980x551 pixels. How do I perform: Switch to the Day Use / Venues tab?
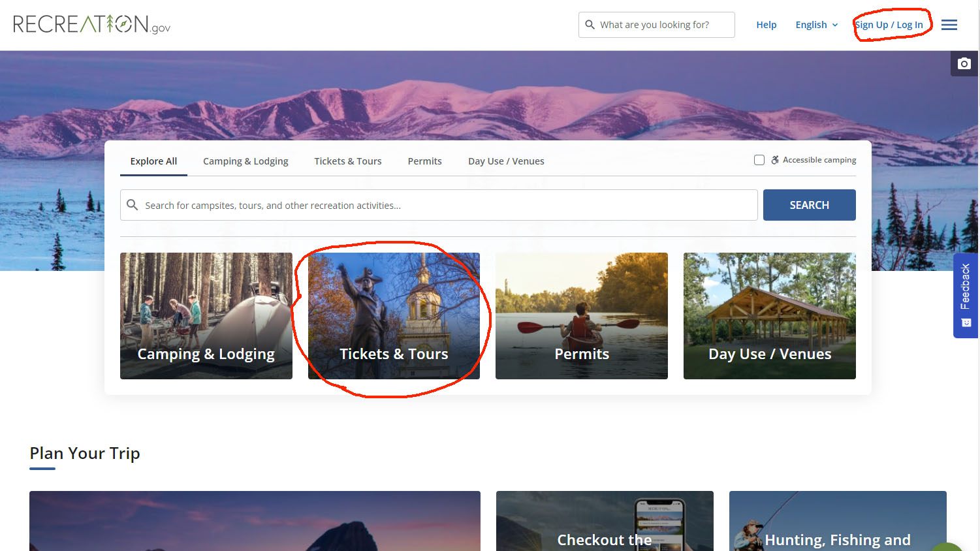[506, 161]
